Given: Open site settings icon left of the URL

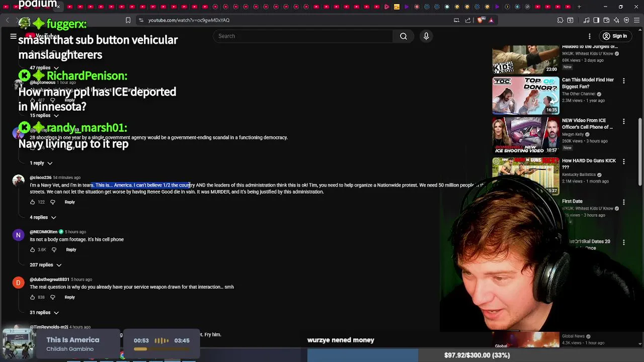Looking at the screenshot, I should tap(141, 20).
